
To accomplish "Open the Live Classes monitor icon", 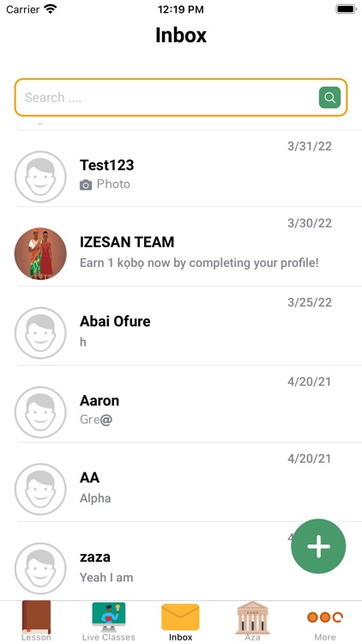I will (108, 617).
